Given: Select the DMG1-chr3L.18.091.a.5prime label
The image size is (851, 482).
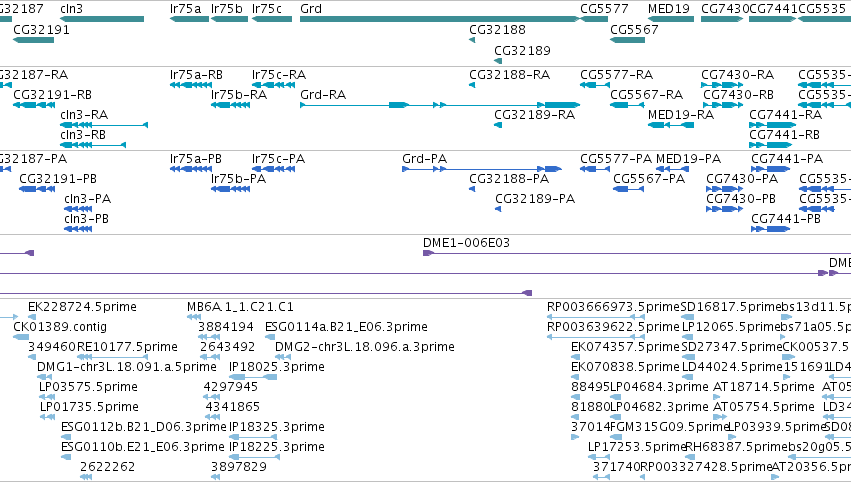Looking at the screenshot, I should 127,367.
